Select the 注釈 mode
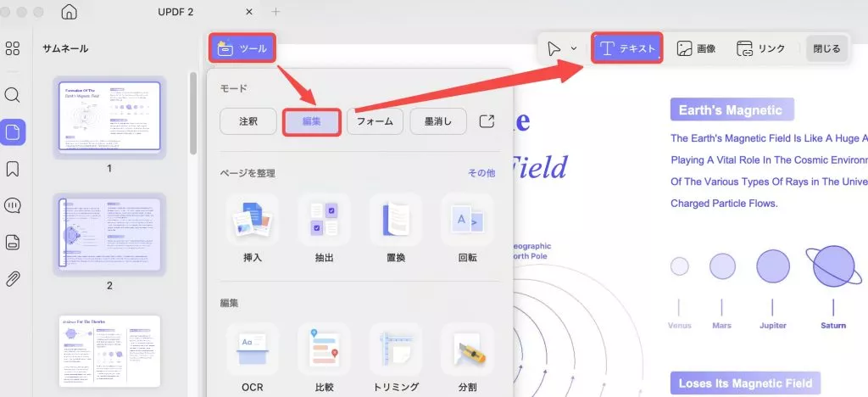The width and height of the screenshot is (868, 397). pyautogui.click(x=248, y=121)
